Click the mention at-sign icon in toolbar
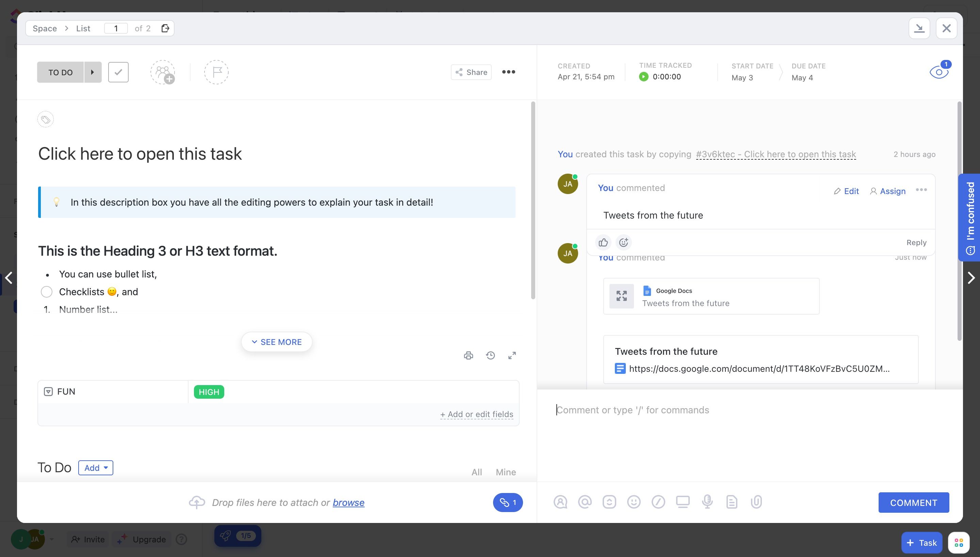 pos(584,502)
